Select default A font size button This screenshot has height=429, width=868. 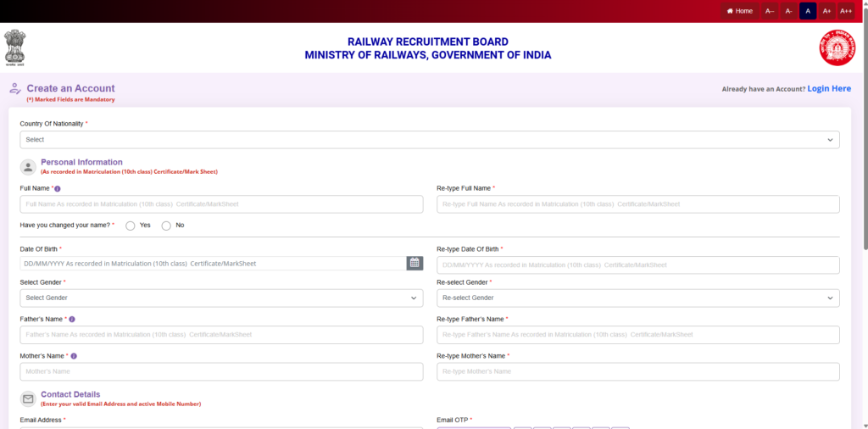(x=808, y=11)
